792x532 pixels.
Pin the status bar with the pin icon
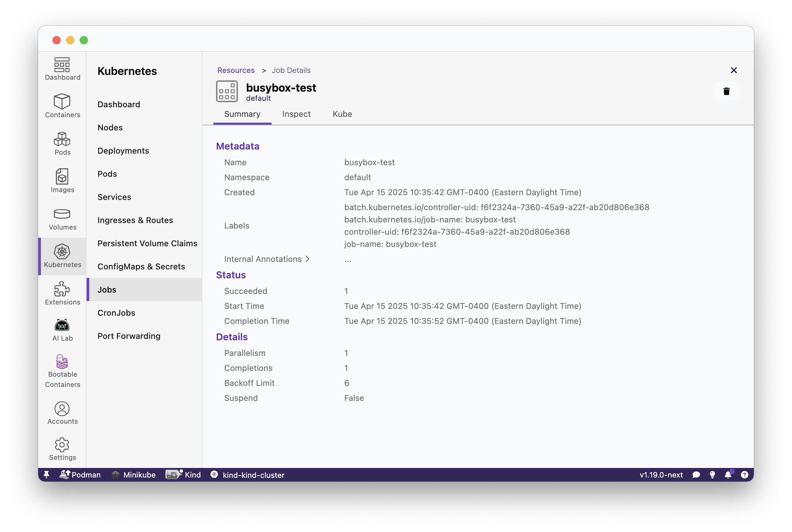coord(46,475)
